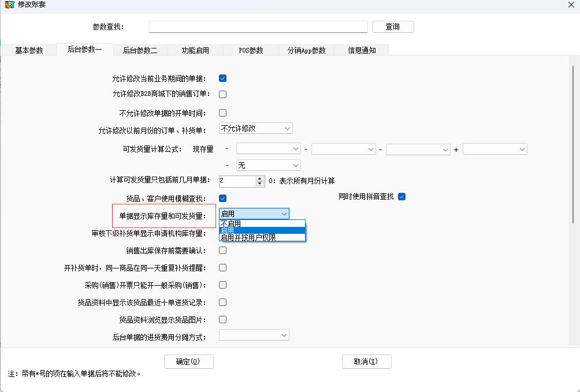Toggle 同时使用拼音查找 checkbox
580x392 pixels.
coord(401,197)
